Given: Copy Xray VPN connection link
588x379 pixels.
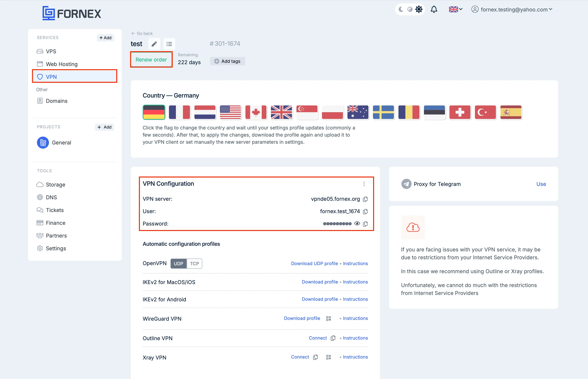Looking at the screenshot, I should click(x=316, y=357).
